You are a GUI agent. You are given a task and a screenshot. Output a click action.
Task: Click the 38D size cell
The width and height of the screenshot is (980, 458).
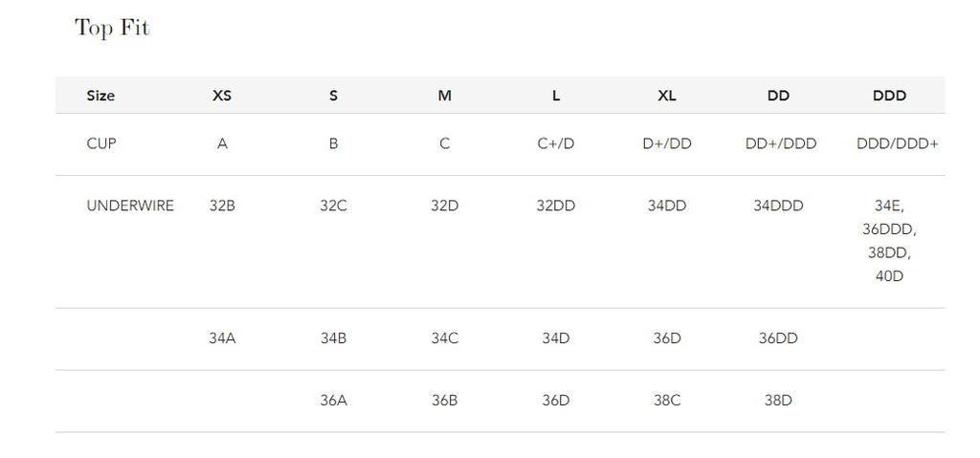click(x=778, y=401)
